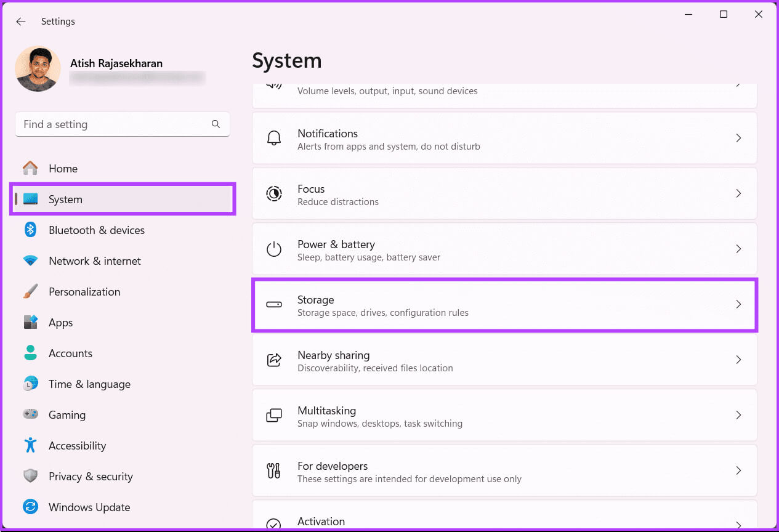Click the search magnifier icon

(216, 124)
